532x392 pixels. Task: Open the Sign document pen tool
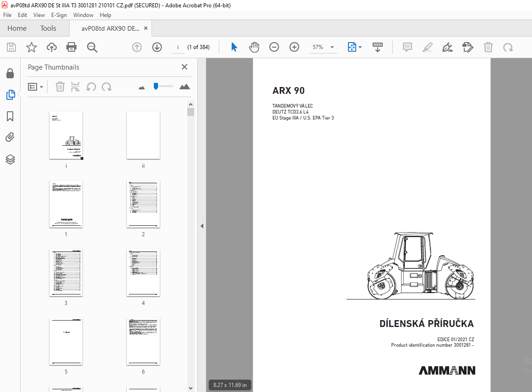[x=447, y=47]
